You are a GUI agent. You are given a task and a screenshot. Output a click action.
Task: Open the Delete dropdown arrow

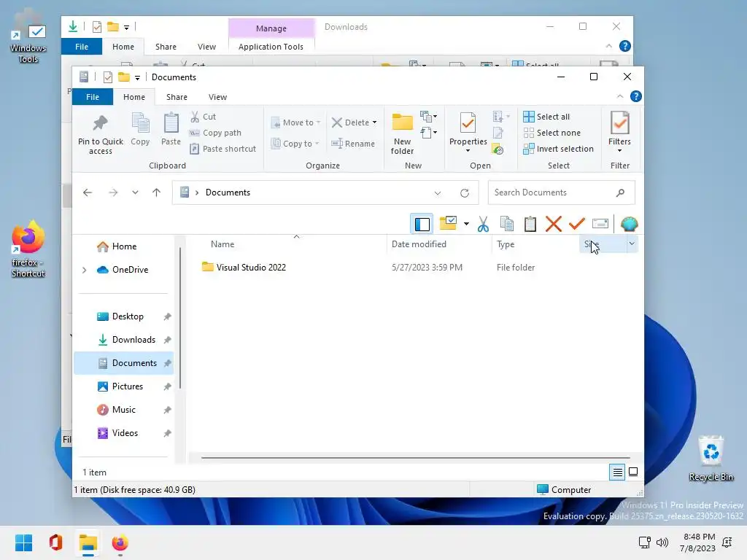(374, 122)
